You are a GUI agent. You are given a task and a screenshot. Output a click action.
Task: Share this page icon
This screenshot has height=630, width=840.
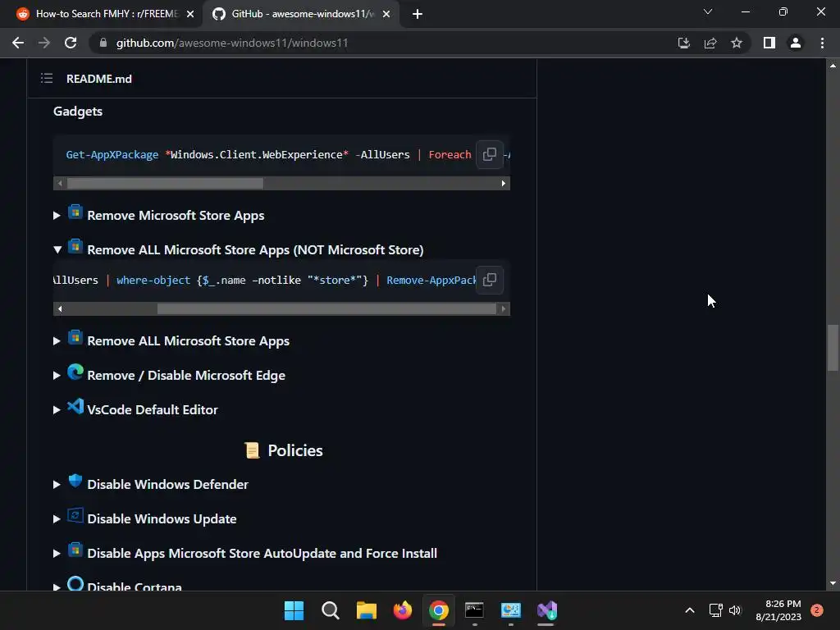710,43
